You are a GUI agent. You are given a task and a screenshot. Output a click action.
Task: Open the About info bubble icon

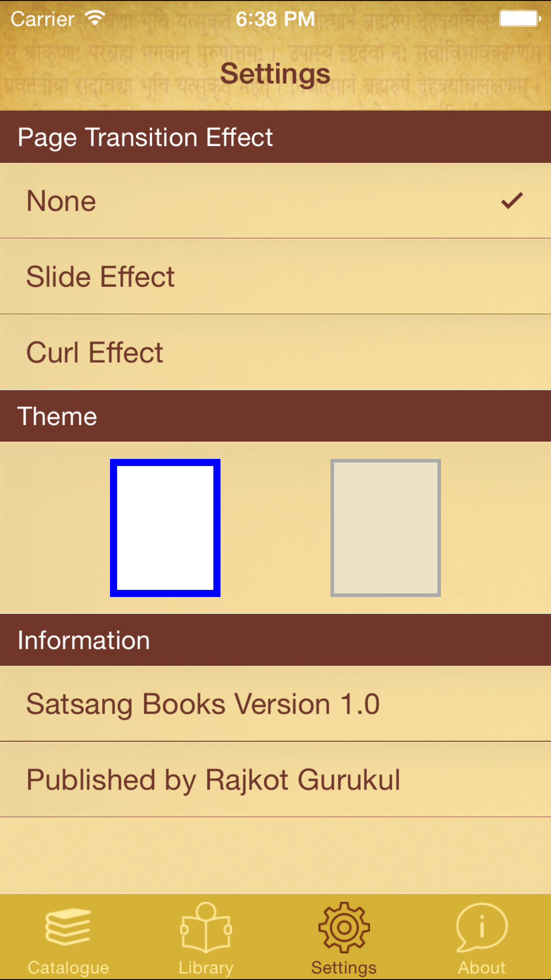tap(482, 927)
